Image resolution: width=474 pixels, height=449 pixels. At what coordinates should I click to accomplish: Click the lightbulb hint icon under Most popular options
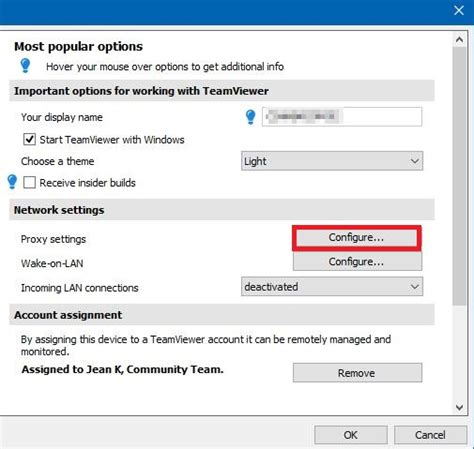coord(25,65)
